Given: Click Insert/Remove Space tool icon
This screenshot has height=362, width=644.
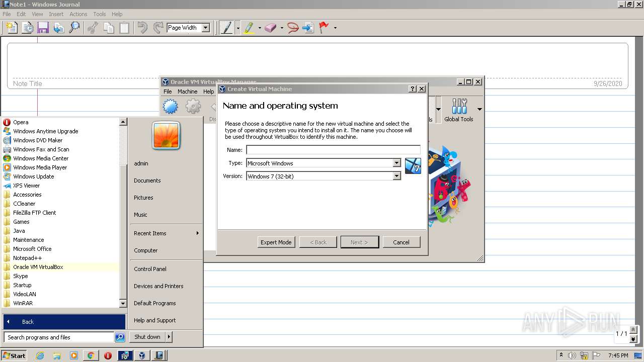Looking at the screenshot, I should pos(308,28).
